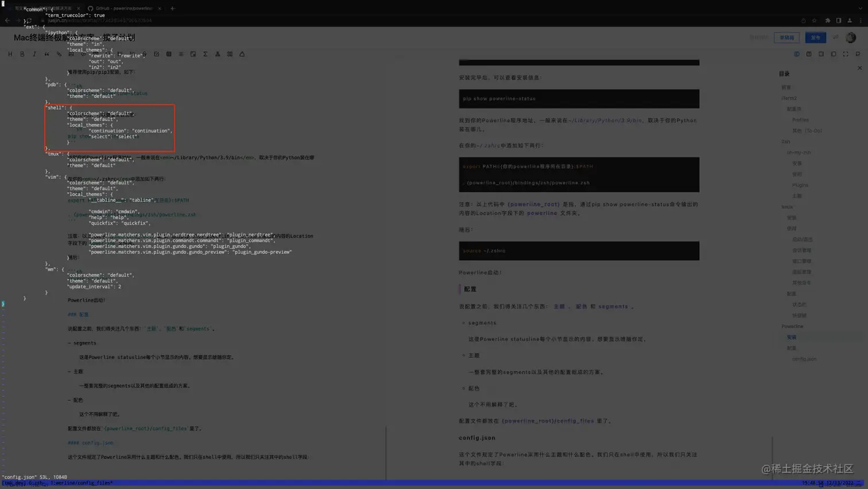Click the 配置 heading in preview
This screenshot has height=489, width=868.
470,289
